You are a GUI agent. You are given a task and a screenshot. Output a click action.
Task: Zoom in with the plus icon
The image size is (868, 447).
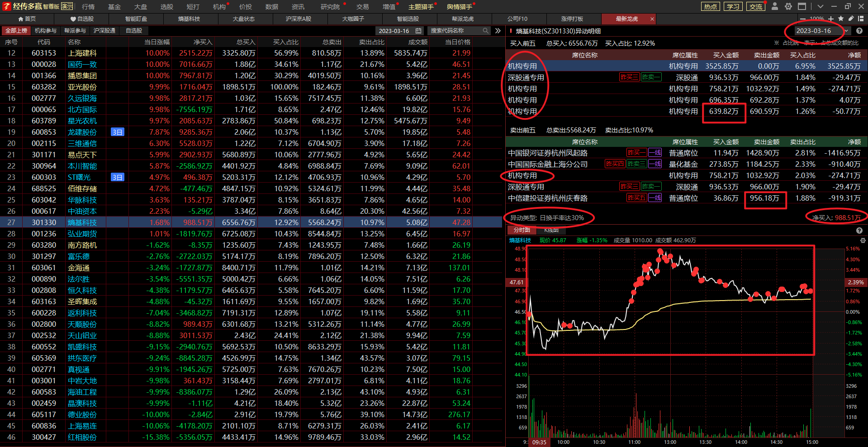(831, 19)
